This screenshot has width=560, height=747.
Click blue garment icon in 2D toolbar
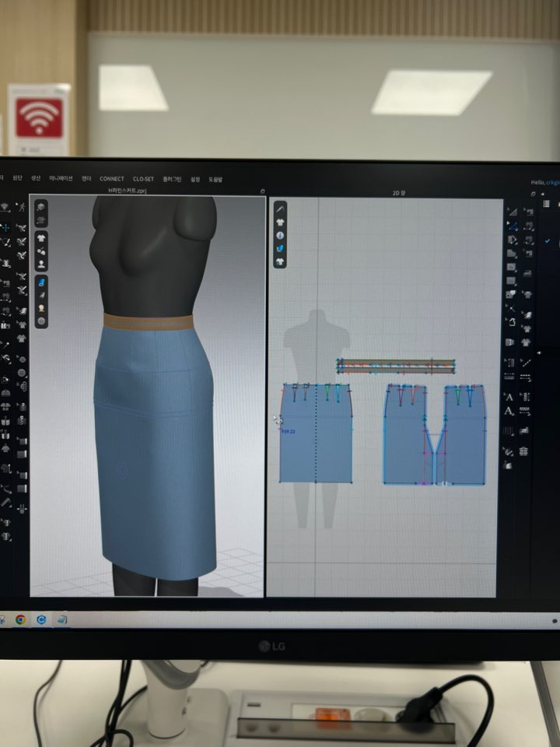pos(280,248)
